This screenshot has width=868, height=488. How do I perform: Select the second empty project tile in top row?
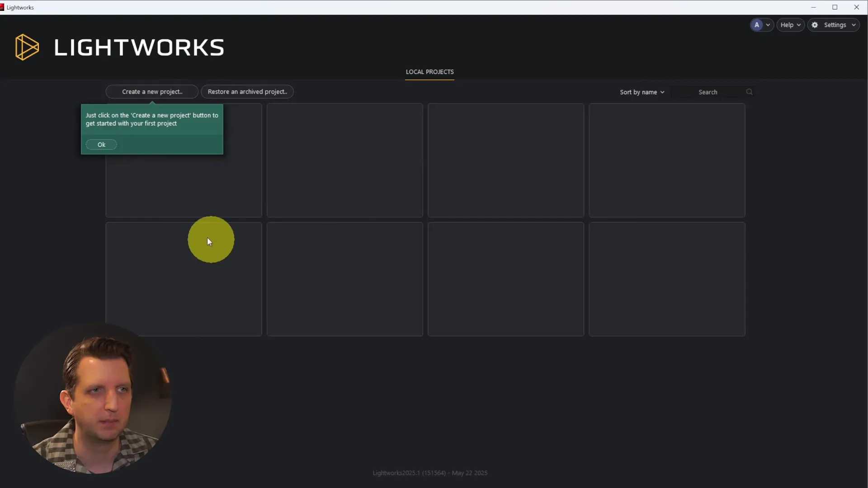click(344, 160)
